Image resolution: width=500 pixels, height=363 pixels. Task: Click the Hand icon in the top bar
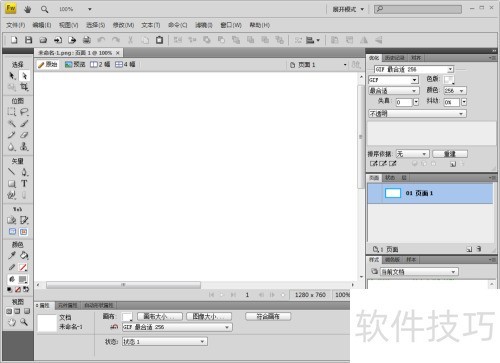[x=28, y=9]
